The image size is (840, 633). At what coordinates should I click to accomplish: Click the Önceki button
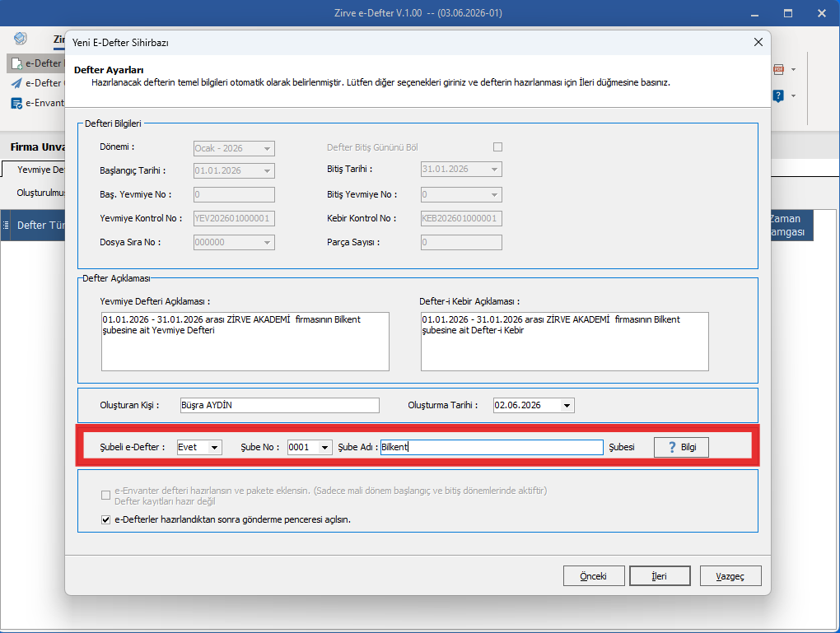(594, 576)
